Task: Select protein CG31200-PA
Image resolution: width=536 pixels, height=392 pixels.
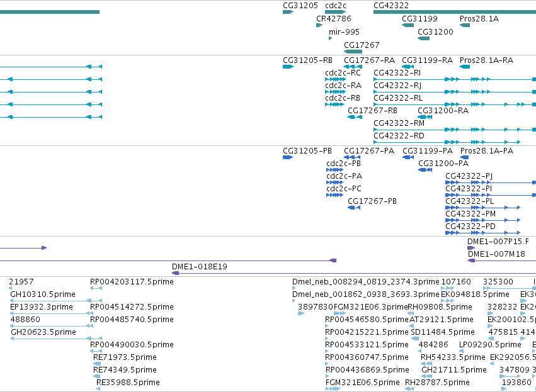Action: coord(425,170)
